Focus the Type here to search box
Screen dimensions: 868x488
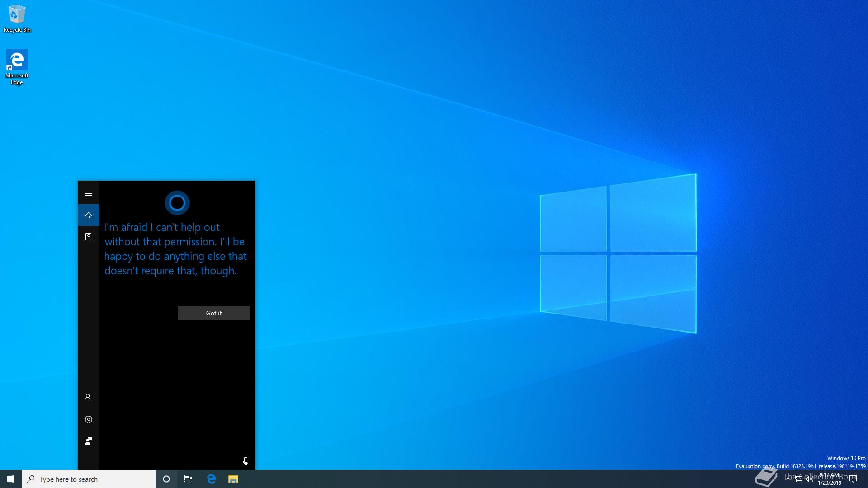click(89, 479)
